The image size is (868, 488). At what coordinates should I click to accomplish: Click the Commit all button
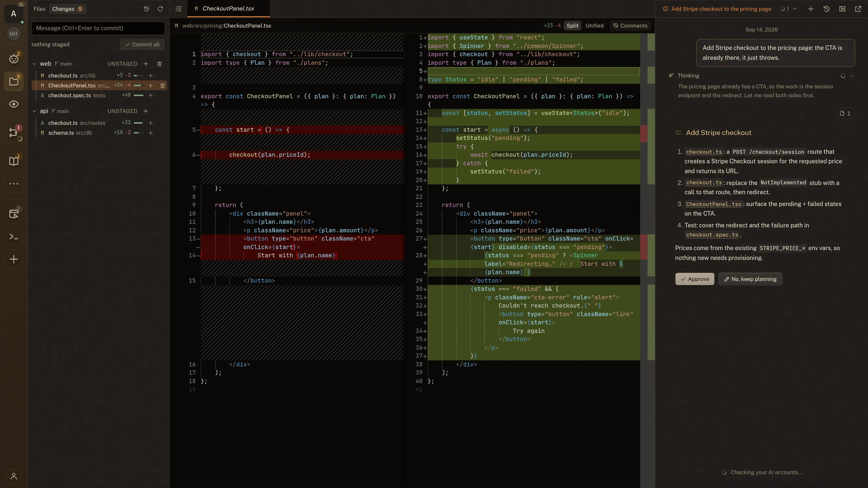(142, 44)
